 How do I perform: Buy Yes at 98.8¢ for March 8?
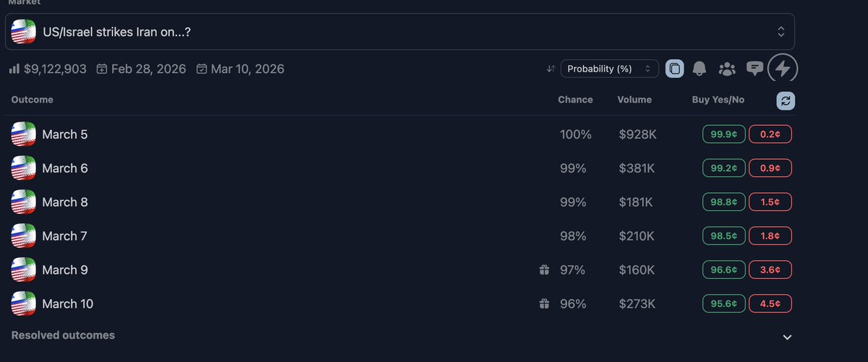(x=724, y=202)
